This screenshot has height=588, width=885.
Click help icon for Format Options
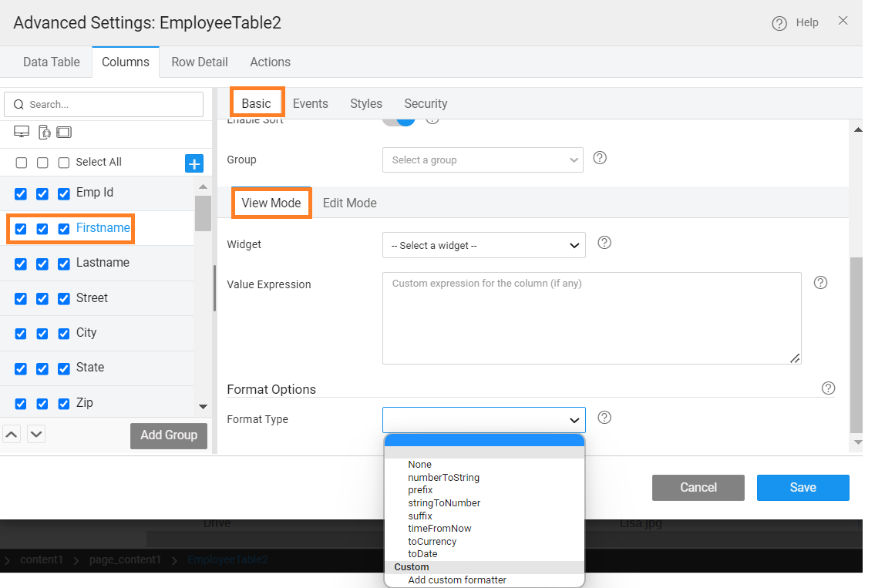(828, 388)
